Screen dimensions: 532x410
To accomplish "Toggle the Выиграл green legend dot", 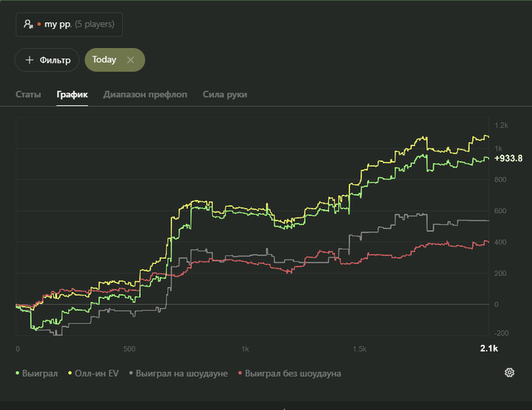I will (x=17, y=373).
